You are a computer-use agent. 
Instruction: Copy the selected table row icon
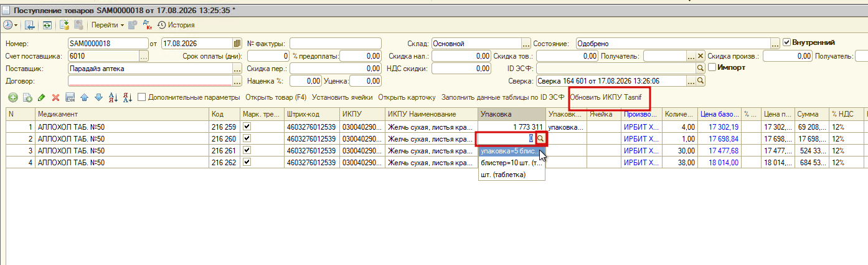[27, 98]
